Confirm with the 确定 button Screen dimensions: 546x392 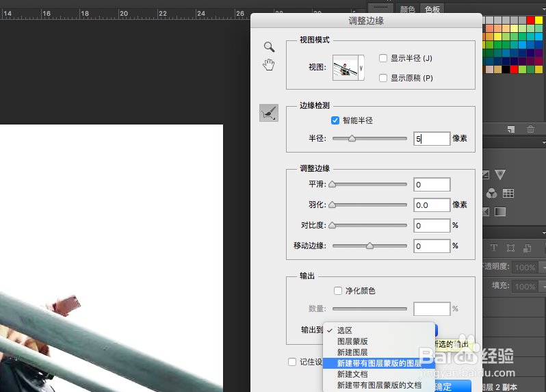pos(453,387)
